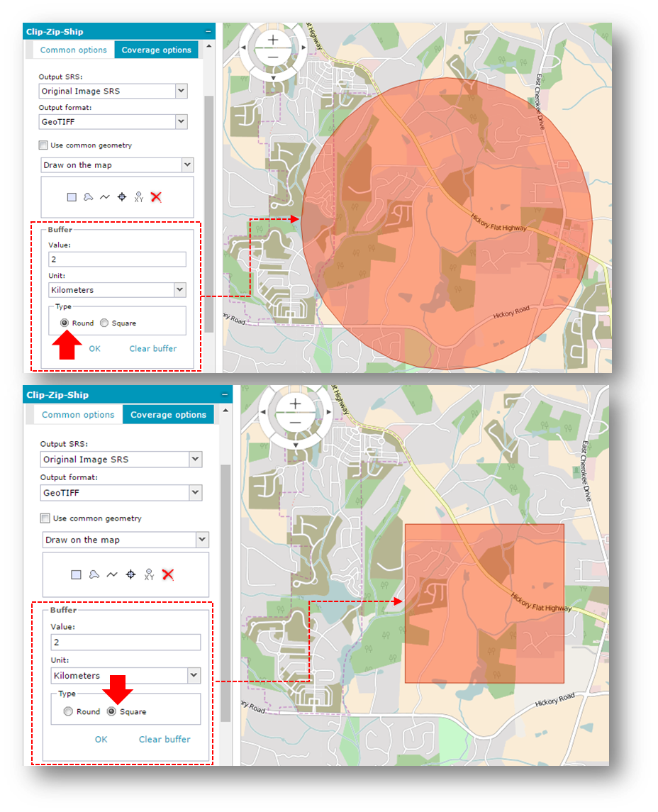The image size is (658, 812).
Task: Pick the crosshair point tool in square-buffer panel
Action: pos(130,574)
